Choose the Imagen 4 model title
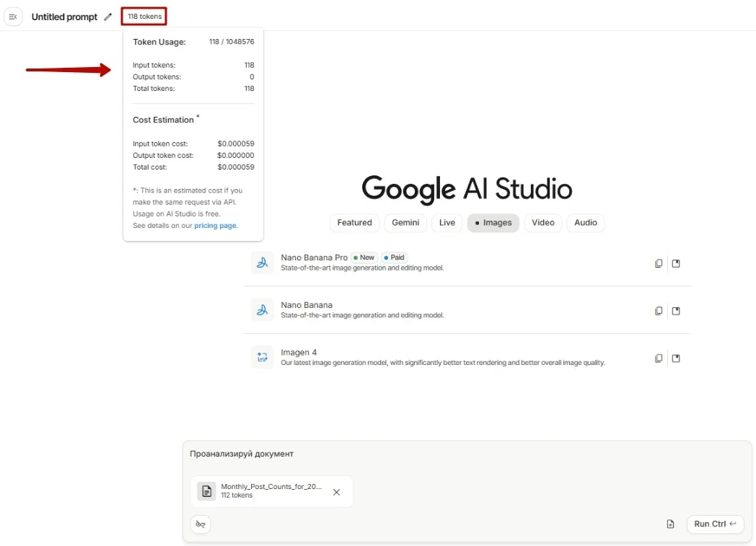Viewport: 756px width, 546px height. [x=299, y=352]
